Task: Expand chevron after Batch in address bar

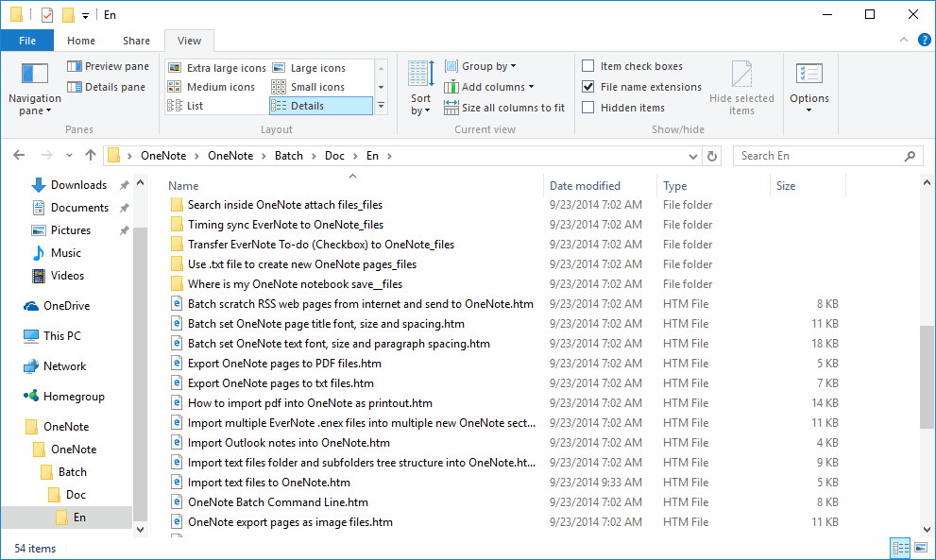Action: pos(314,157)
